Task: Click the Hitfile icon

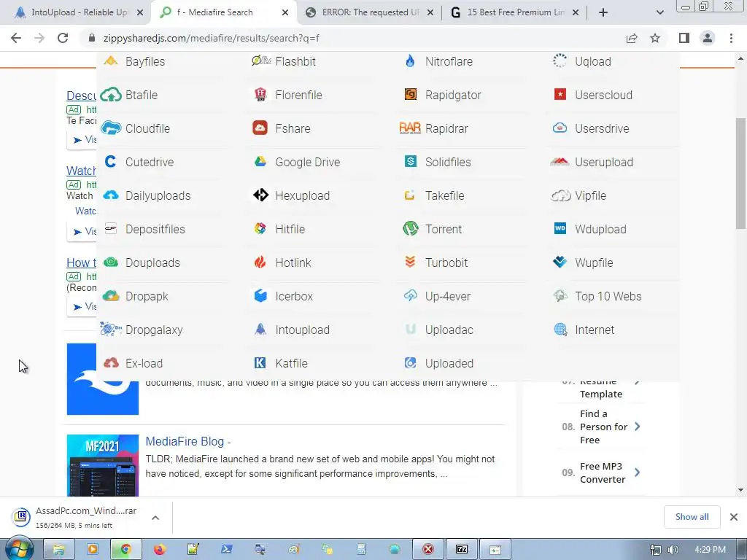Action: (x=260, y=228)
